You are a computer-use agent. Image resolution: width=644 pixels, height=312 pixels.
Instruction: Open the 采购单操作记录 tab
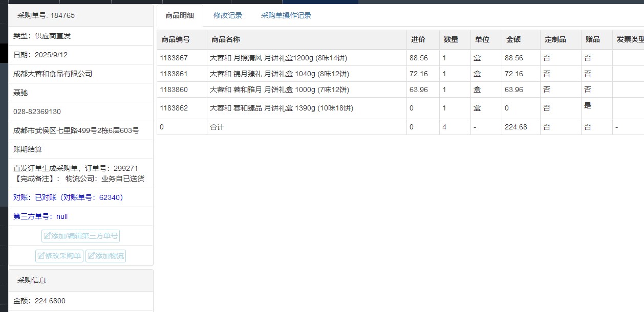click(x=286, y=15)
